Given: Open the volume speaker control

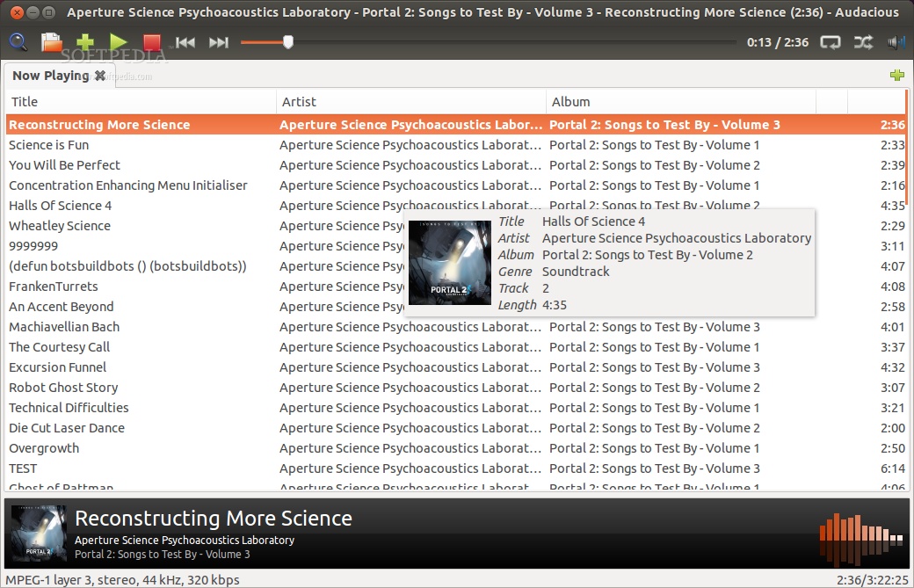Looking at the screenshot, I should 896,42.
